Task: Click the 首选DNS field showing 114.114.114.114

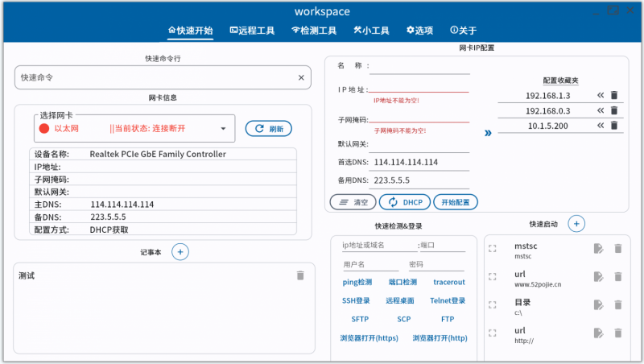Action: [x=419, y=163]
